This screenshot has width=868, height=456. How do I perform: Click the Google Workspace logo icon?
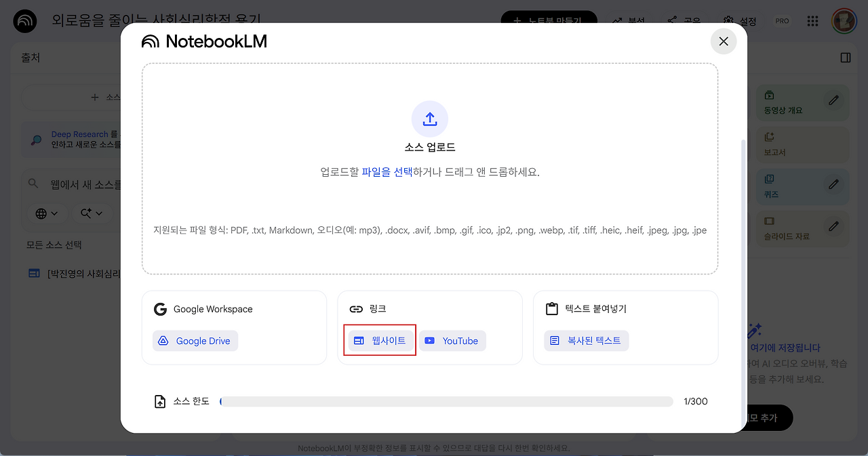160,309
